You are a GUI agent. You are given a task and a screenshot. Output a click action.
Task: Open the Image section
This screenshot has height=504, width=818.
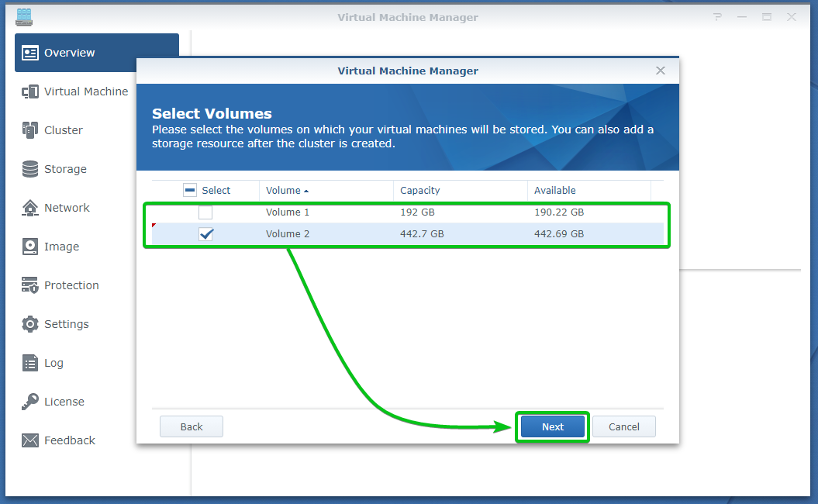pyautogui.click(x=61, y=247)
